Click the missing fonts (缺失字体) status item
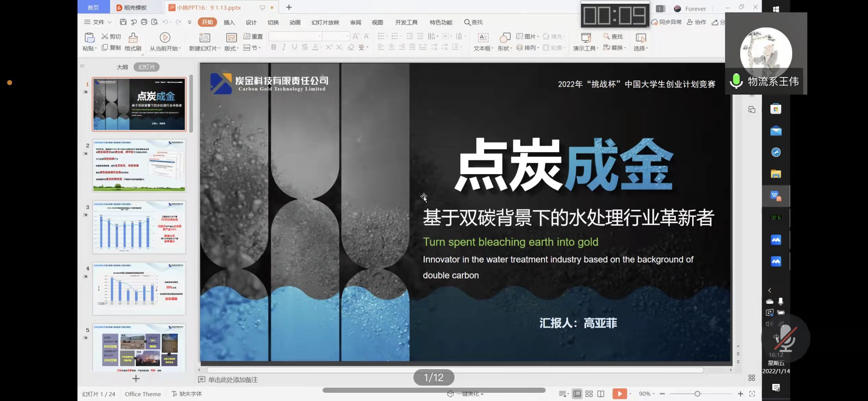The height and width of the screenshot is (401, 868). tap(187, 394)
